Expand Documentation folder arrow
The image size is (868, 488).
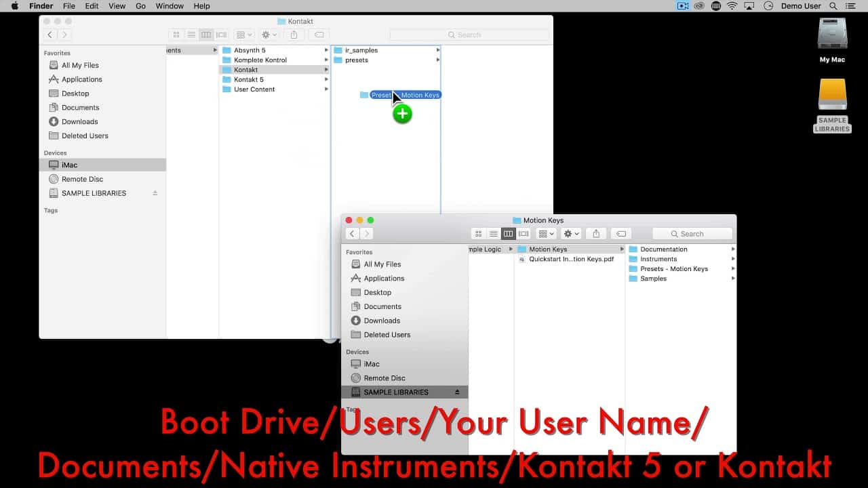[x=733, y=249]
